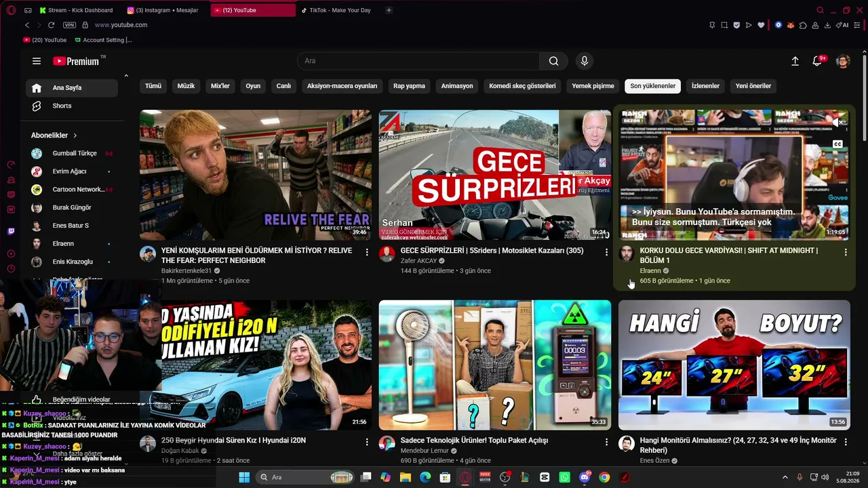This screenshot has width=868, height=488.
Task: Open the Enes Batur S subscription
Action: [72, 226]
